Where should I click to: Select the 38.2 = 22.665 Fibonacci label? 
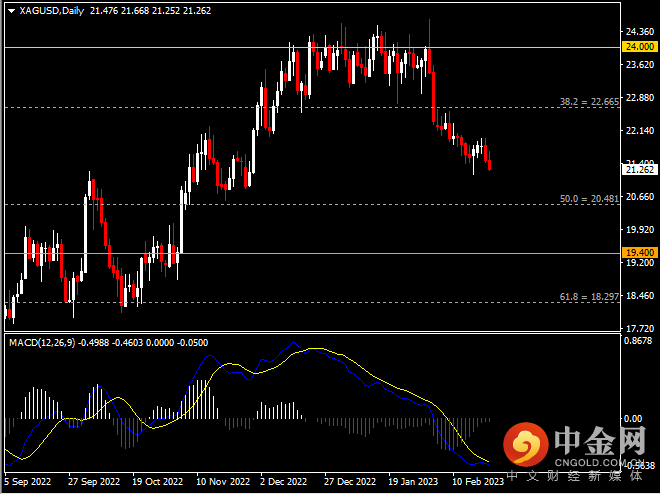pos(589,102)
